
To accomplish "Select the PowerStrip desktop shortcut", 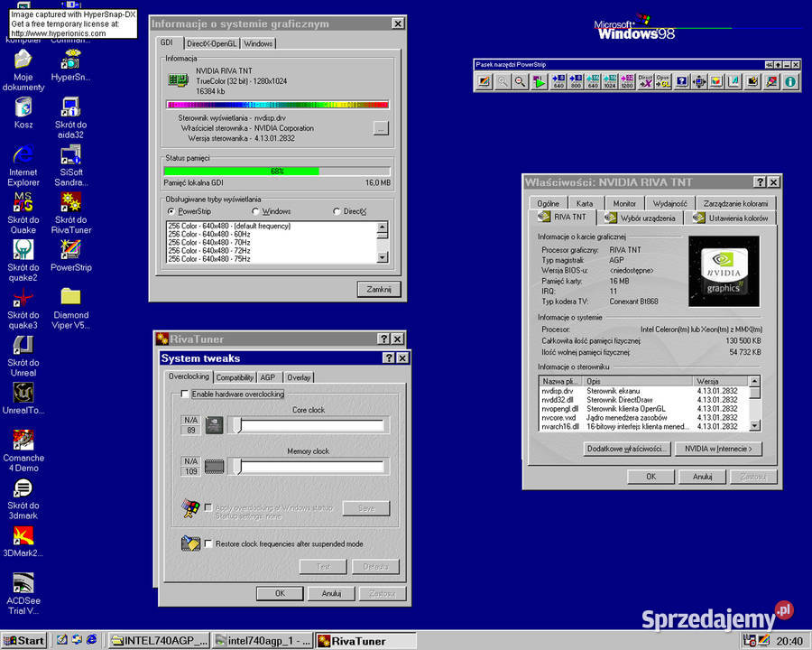I will pos(71,255).
